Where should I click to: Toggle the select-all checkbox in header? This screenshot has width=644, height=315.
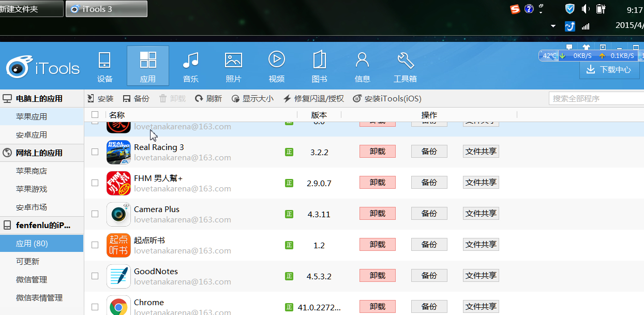pyautogui.click(x=95, y=115)
